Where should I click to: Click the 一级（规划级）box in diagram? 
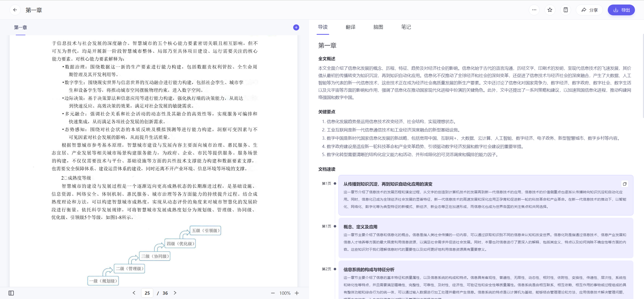[x=103, y=281]
